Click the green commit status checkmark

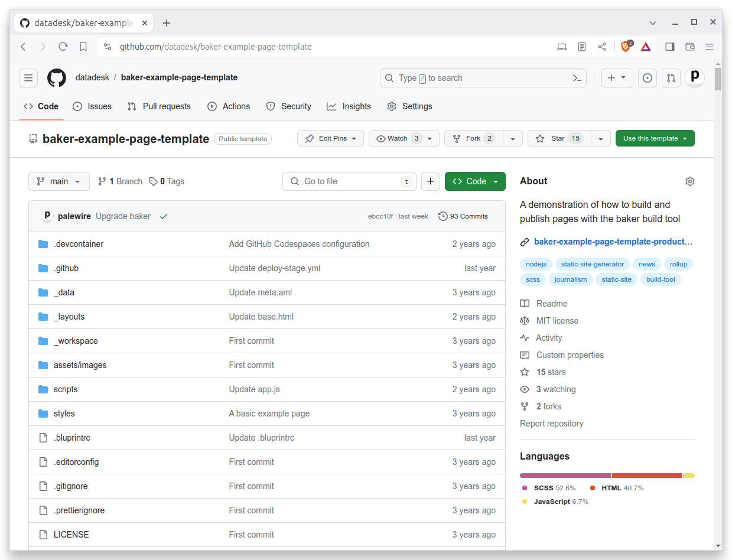164,216
